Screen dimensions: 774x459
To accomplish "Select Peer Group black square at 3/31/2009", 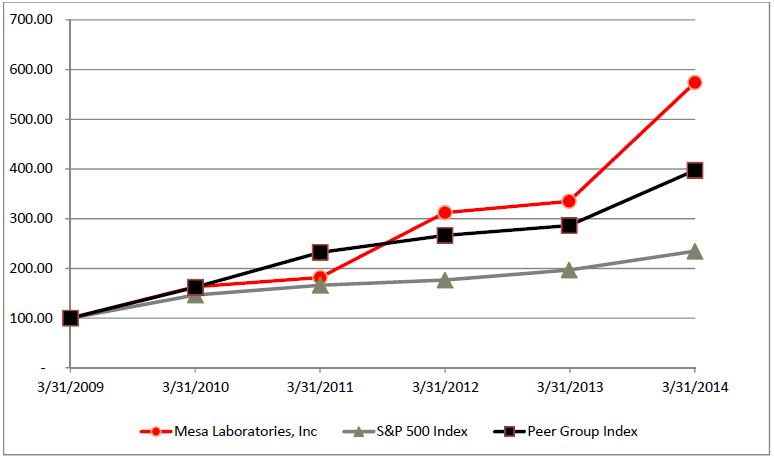I will point(70,318).
